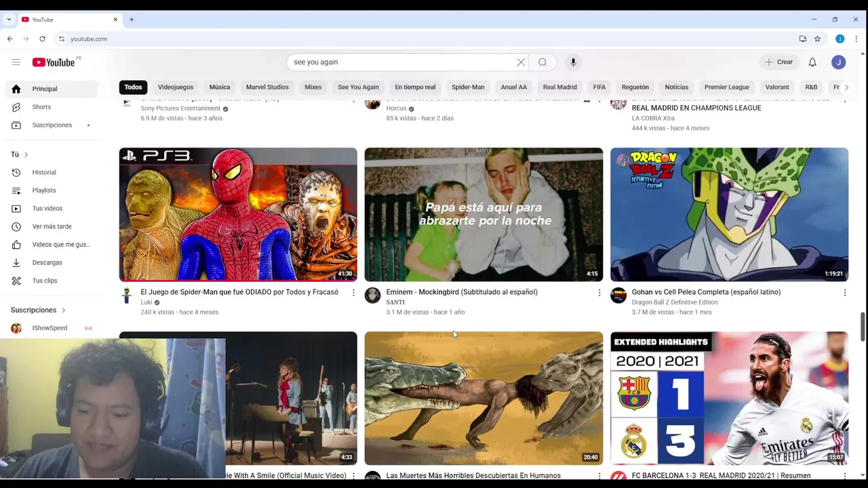Go to the YouTube logo home
This screenshot has width=868, height=488.
tap(54, 62)
